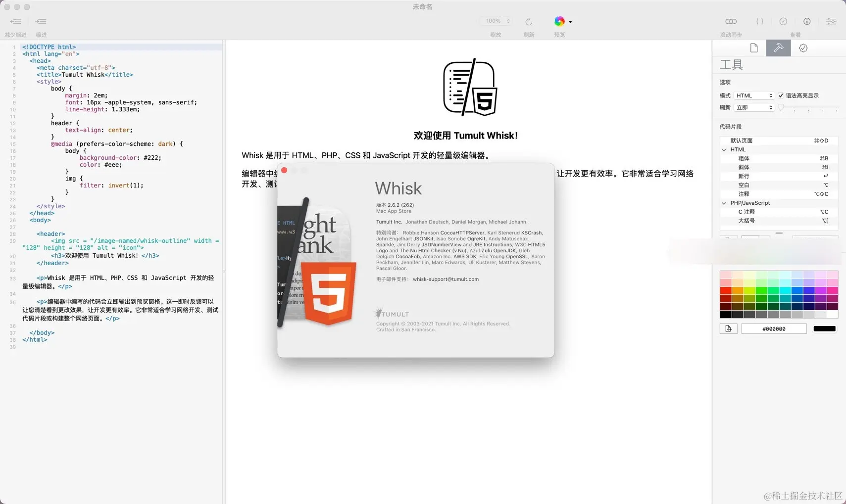Click the Tumult logo in About window
Image resolution: width=846 pixels, height=504 pixels.
[392, 314]
